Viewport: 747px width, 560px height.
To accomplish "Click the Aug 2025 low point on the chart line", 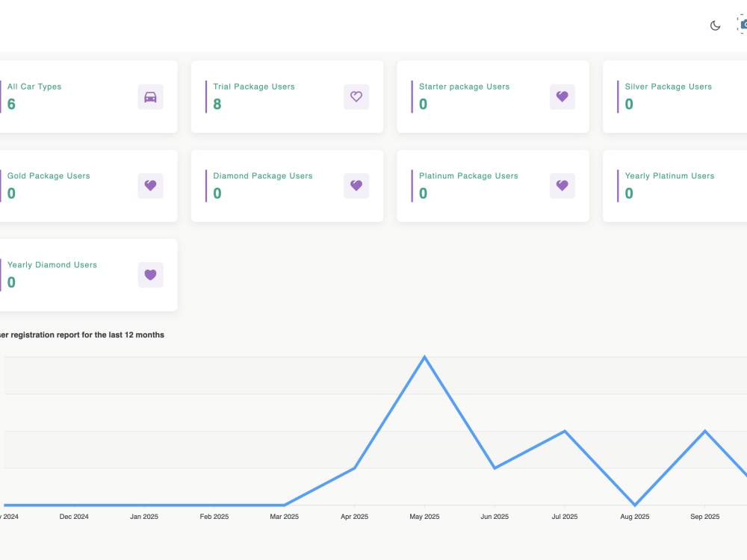I will coord(635,505).
